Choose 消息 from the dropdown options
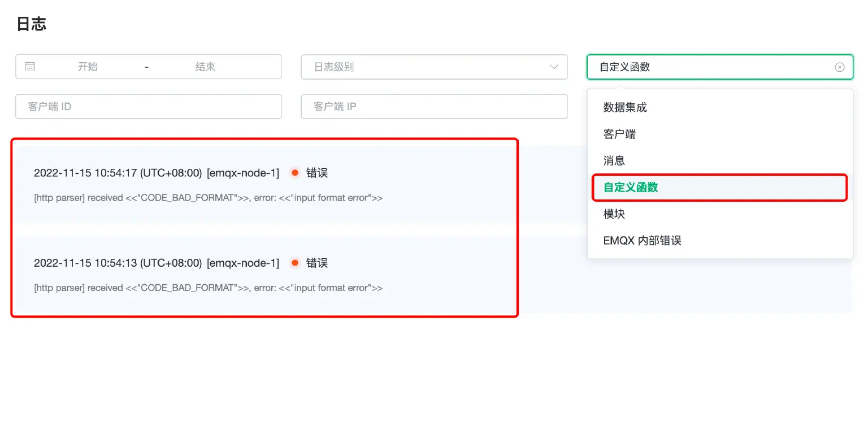The width and height of the screenshot is (868, 430). point(614,160)
